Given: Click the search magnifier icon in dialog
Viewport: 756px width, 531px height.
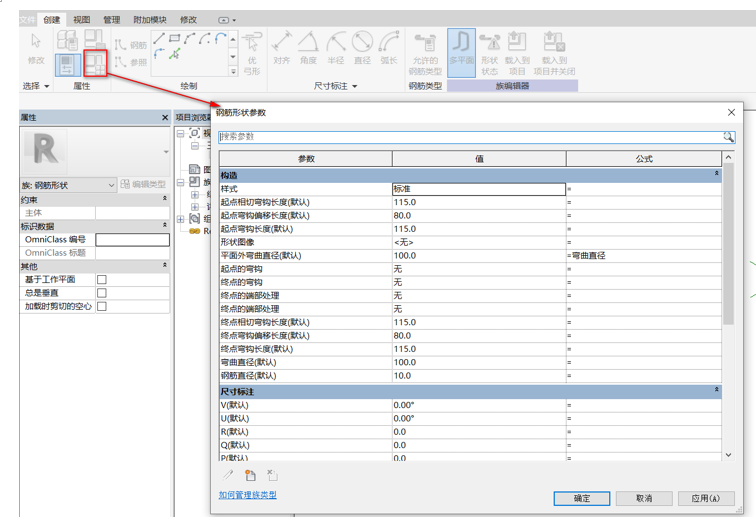Looking at the screenshot, I should point(729,137).
